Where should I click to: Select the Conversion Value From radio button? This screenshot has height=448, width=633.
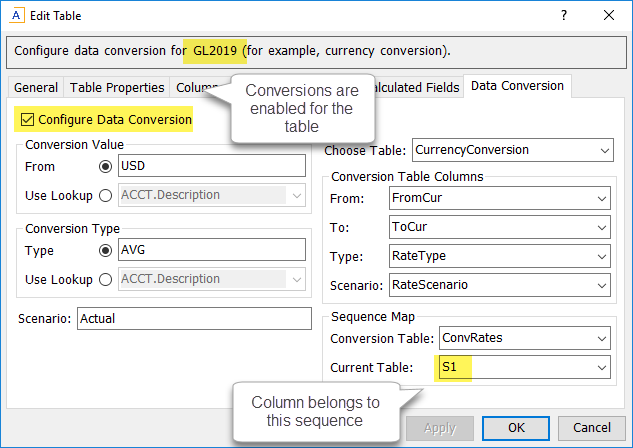point(105,166)
